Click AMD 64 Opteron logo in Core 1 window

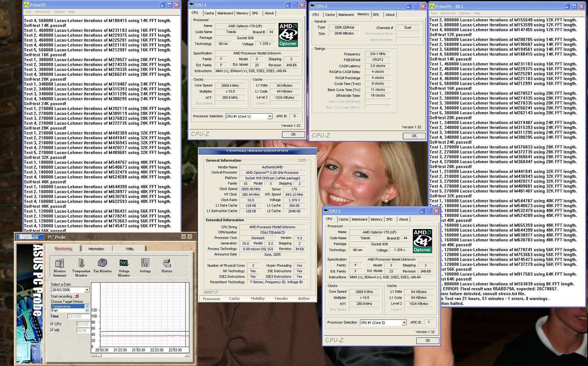pyautogui.click(x=288, y=35)
